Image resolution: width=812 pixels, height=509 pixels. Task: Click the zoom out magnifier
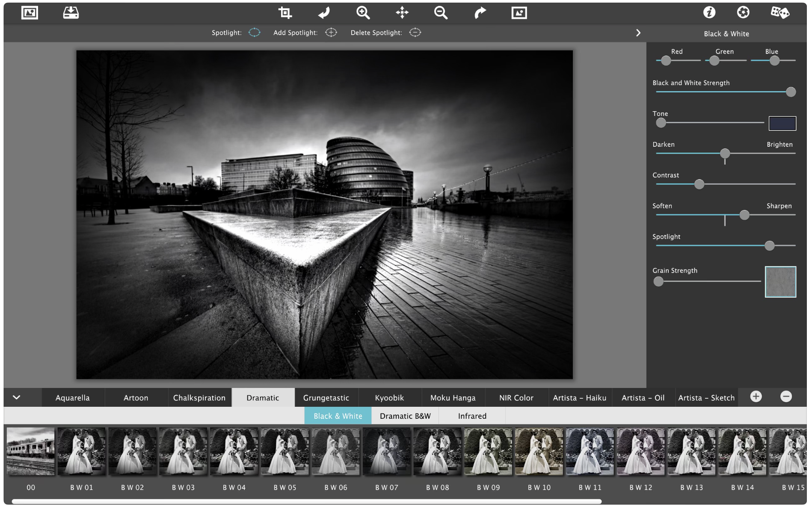[x=441, y=13]
